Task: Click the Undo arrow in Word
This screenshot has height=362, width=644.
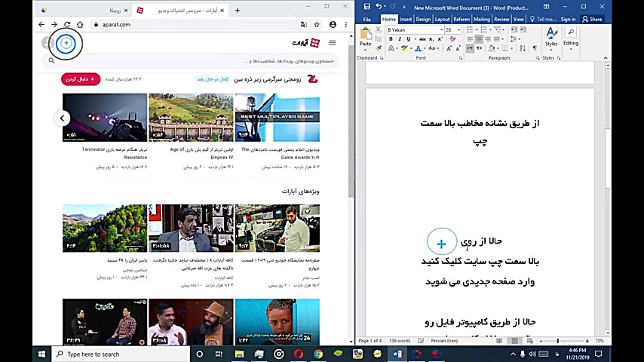Action: pos(379,7)
